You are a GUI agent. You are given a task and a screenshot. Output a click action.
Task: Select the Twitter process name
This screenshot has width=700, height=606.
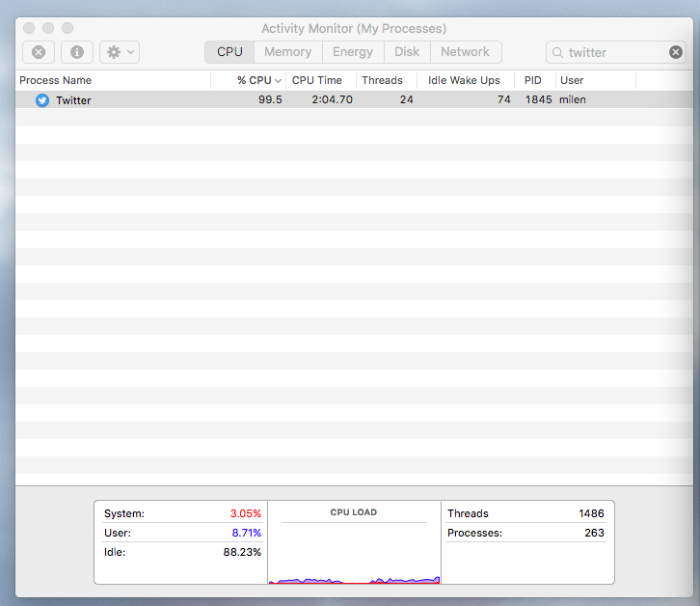click(x=73, y=100)
